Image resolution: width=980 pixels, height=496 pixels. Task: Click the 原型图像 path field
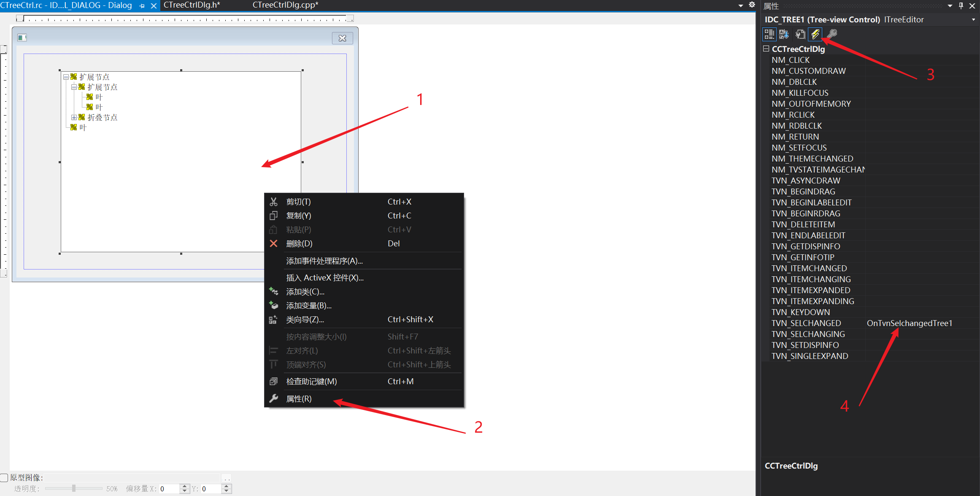132,478
